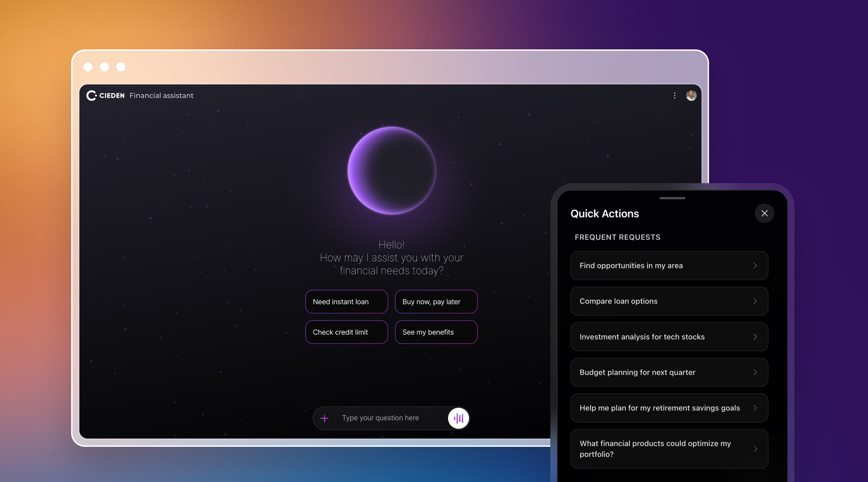Open "See my benefits" suggestion
The height and width of the screenshot is (482, 868).
[436, 332]
